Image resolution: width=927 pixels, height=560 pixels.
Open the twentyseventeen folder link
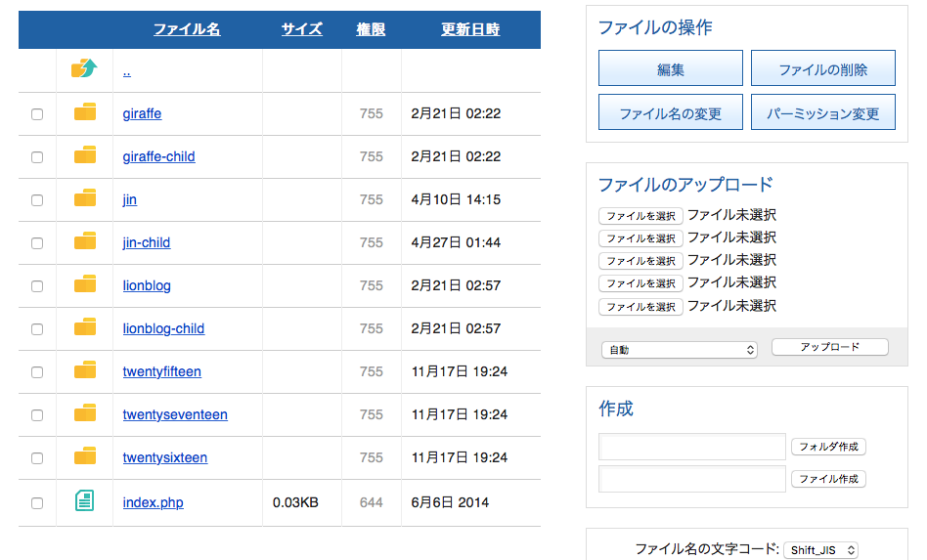(175, 414)
